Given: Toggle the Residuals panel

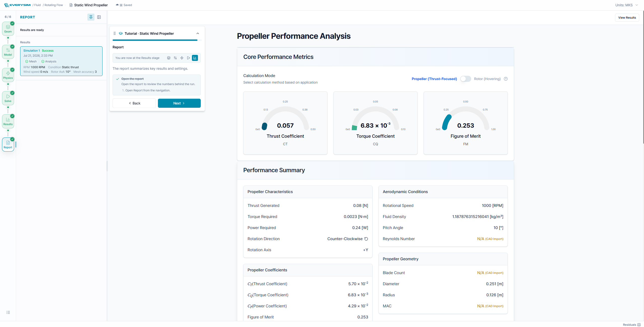Looking at the screenshot, I should pyautogui.click(x=632, y=324).
